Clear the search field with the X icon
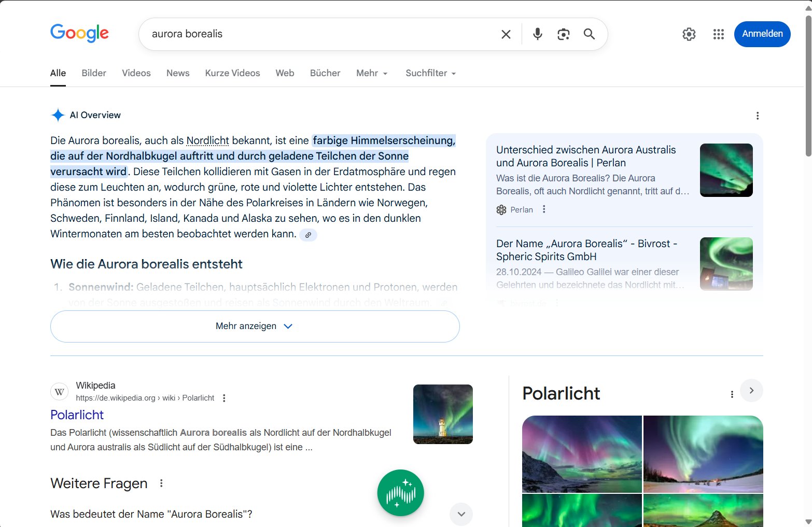The image size is (812, 527). (x=506, y=34)
